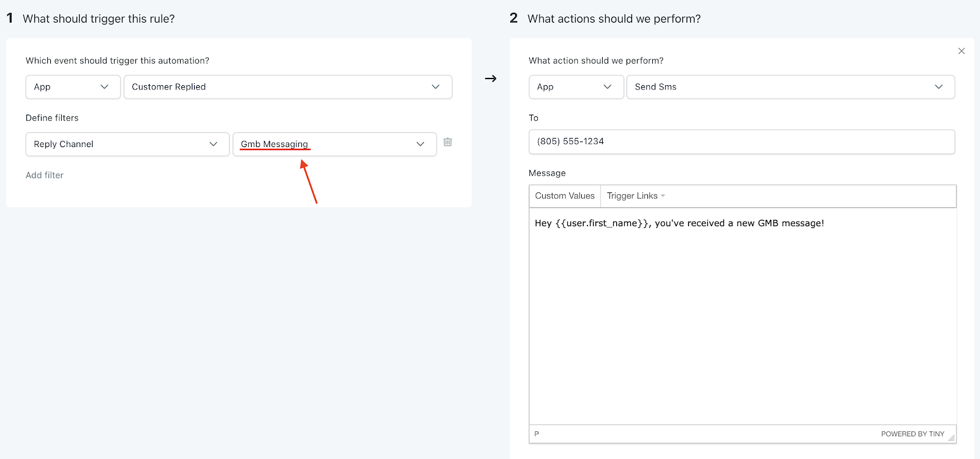The height and width of the screenshot is (459, 980).
Task: Click the Add filter link
Action: pos(45,175)
